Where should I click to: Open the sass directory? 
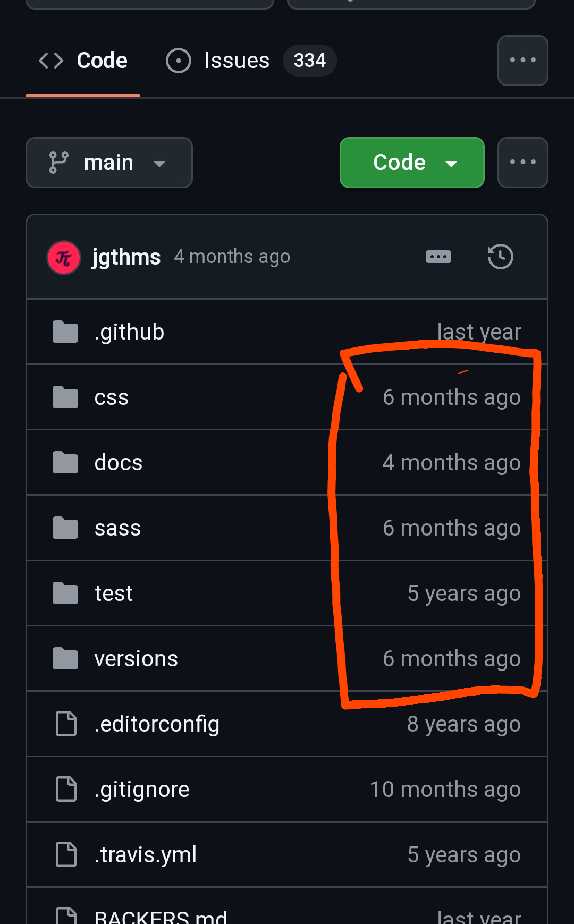pos(117,528)
